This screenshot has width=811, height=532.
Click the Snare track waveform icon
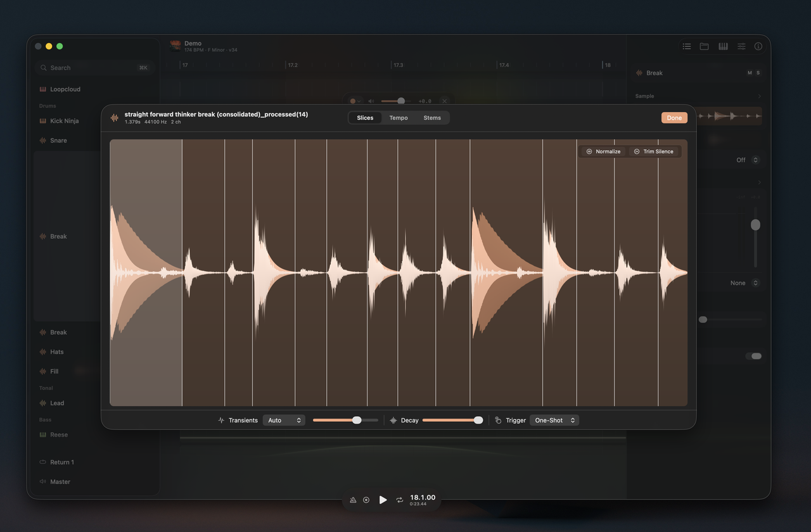[43, 141]
